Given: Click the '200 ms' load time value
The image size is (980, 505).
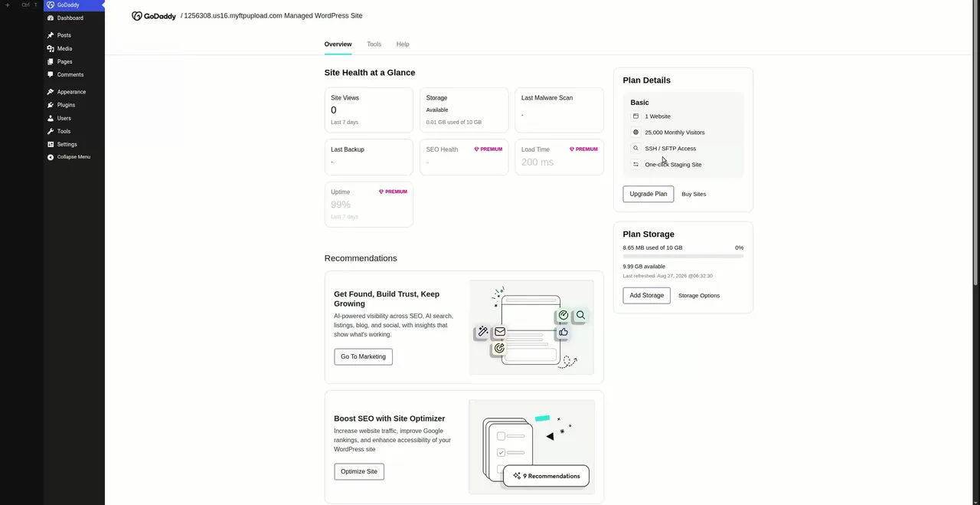Looking at the screenshot, I should coord(537,162).
